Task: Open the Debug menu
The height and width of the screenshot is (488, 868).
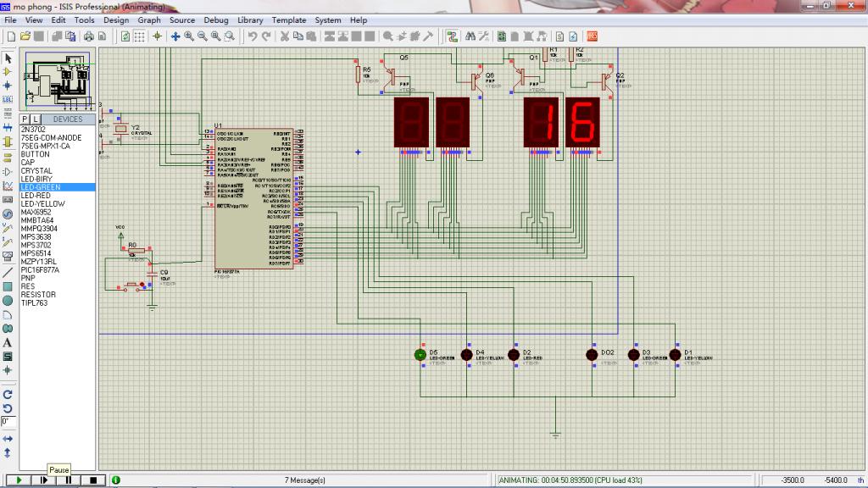Action: pyautogui.click(x=215, y=19)
